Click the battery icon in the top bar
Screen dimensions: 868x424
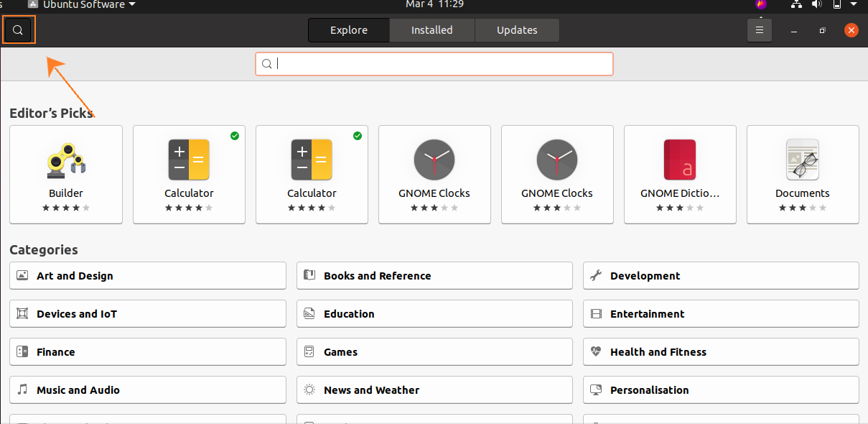(836, 4)
